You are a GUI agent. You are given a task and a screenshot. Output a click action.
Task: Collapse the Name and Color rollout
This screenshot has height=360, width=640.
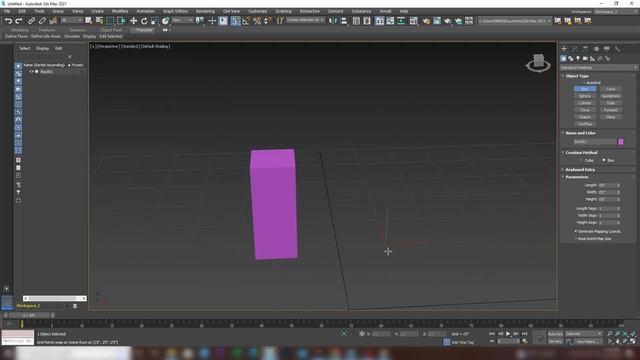(598, 133)
